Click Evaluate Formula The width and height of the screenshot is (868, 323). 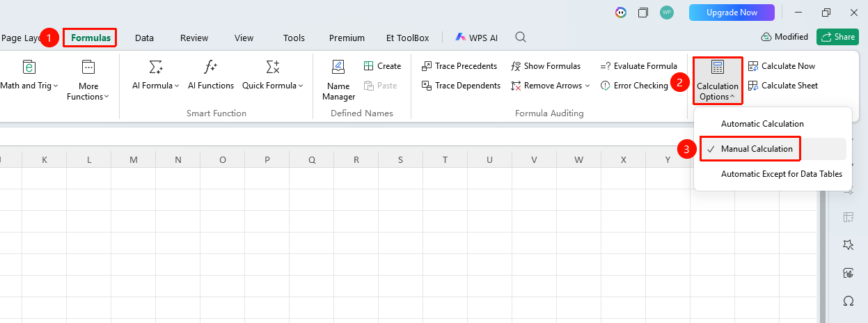pyautogui.click(x=638, y=66)
